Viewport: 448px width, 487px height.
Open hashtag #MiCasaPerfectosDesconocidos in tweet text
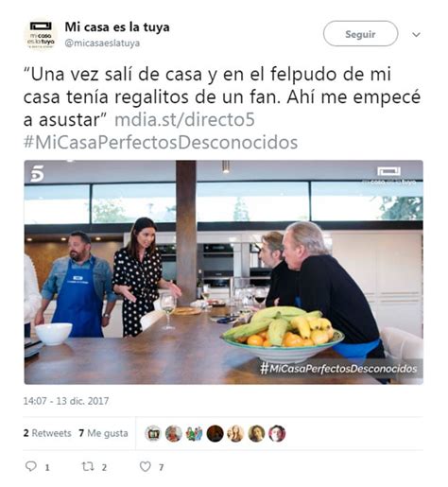coord(161,143)
